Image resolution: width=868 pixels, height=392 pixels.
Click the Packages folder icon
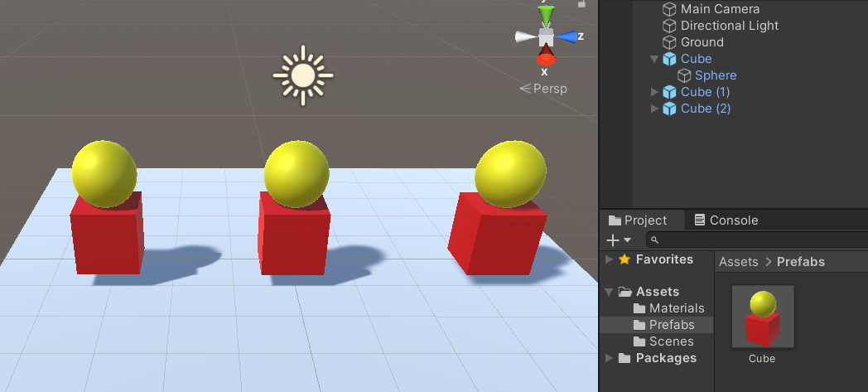[x=624, y=358]
